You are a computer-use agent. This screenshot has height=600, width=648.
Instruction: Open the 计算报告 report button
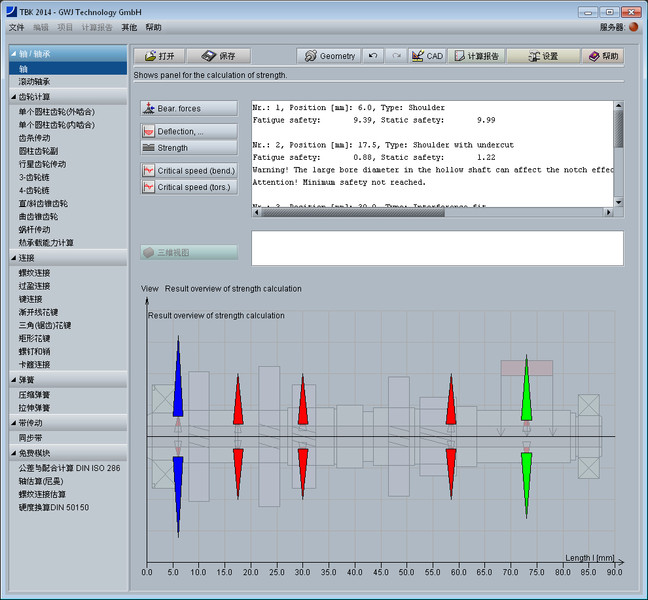(476, 56)
